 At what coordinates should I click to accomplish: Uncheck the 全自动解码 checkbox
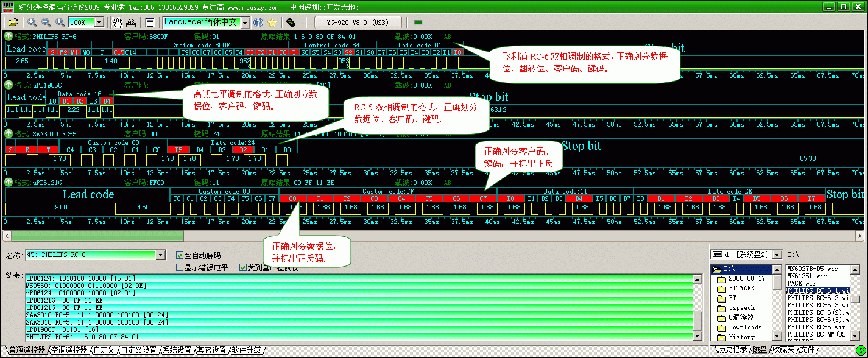tap(180, 255)
